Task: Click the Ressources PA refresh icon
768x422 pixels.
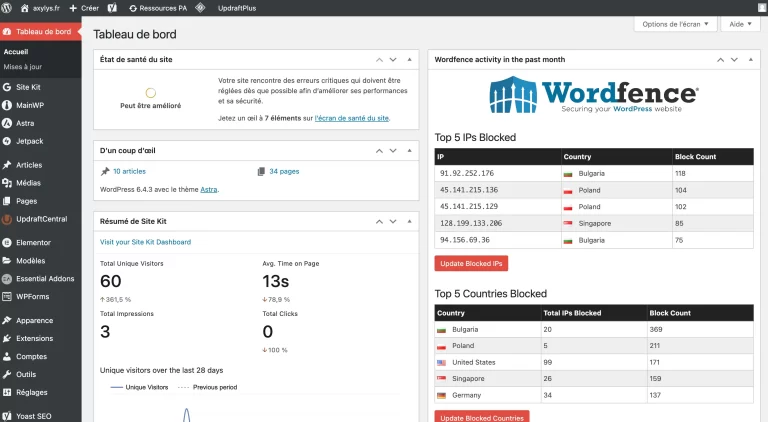Action: coord(133,8)
